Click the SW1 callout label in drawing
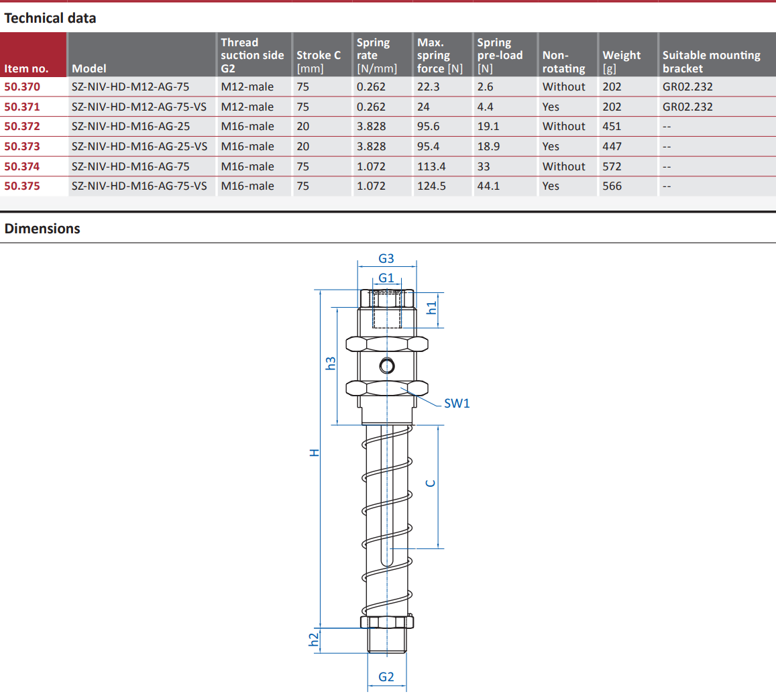This screenshot has height=700, width=776. (x=457, y=404)
